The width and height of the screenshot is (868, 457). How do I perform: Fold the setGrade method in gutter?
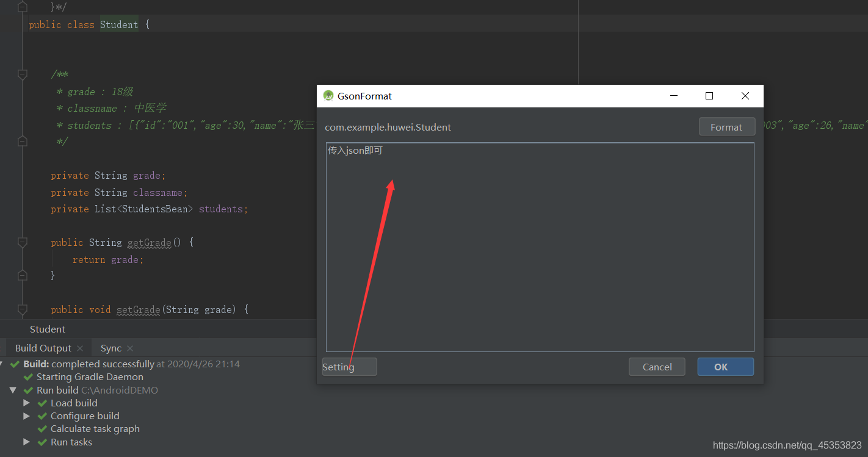[23, 309]
